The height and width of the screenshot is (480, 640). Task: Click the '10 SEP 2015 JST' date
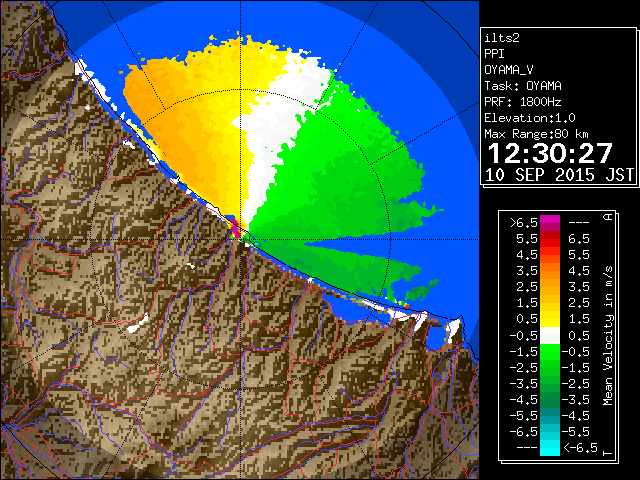(x=560, y=175)
